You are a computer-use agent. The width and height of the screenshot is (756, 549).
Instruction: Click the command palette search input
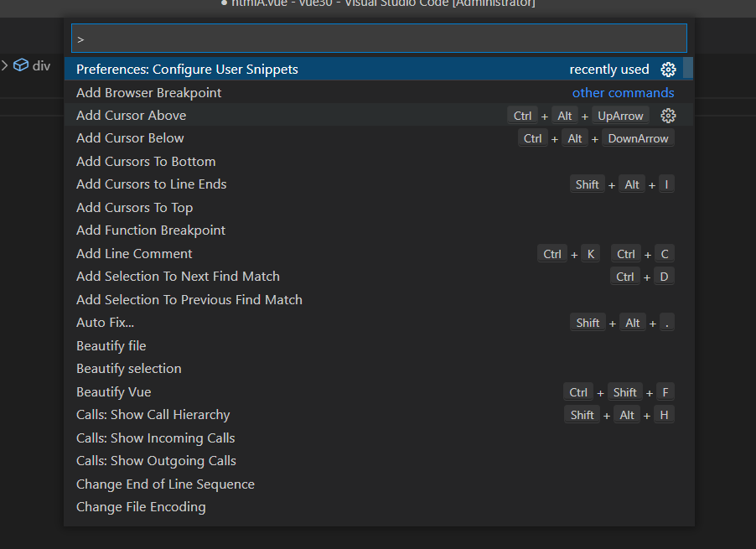pyautogui.click(x=379, y=39)
